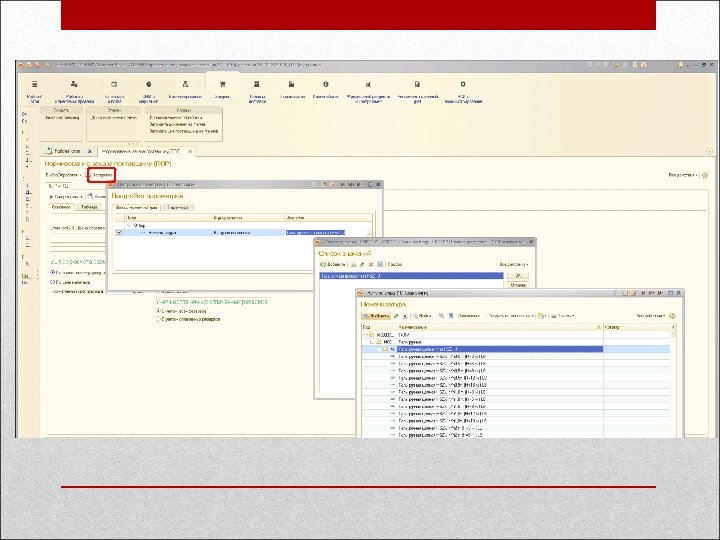Click the mark-for-deletion icon in Номенклатура toolbar
The image size is (720, 540).
pyautogui.click(x=405, y=316)
